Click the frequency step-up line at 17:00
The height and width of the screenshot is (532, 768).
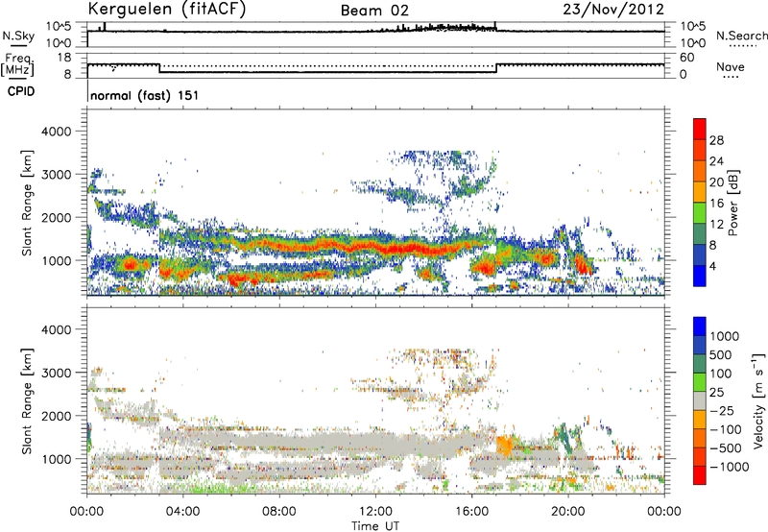click(496, 68)
